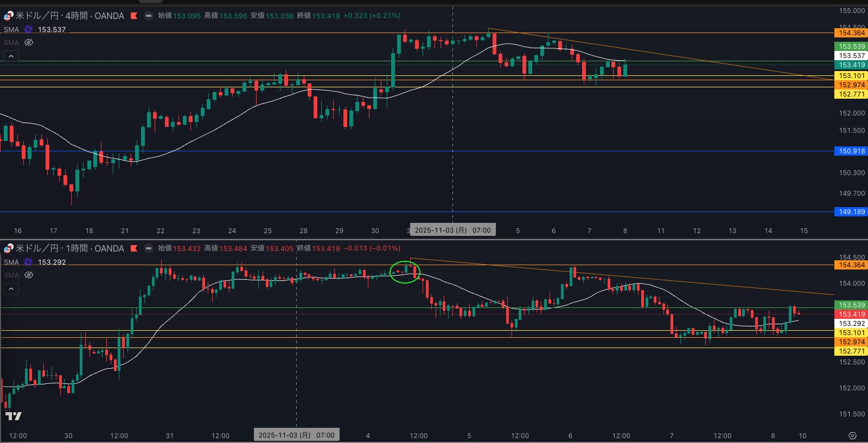This screenshot has width=868, height=443.
Task: Click the SMA refresh icon on 4-hour chart
Action: pos(28,29)
